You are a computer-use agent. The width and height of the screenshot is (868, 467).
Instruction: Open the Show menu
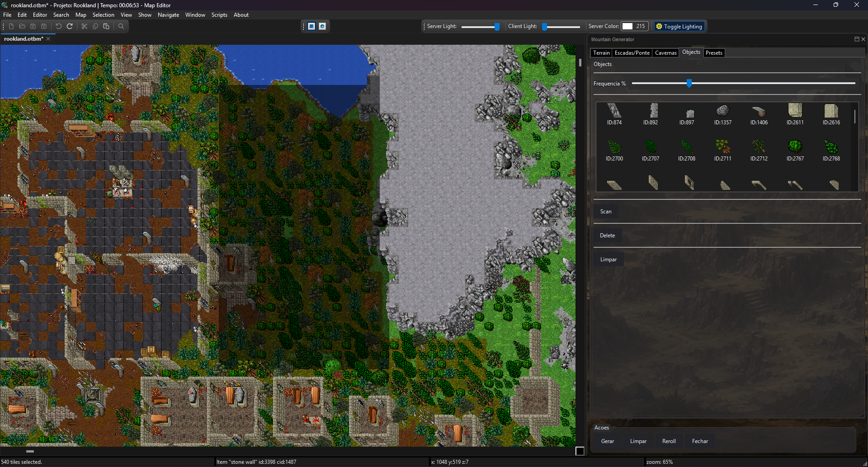[x=145, y=15]
